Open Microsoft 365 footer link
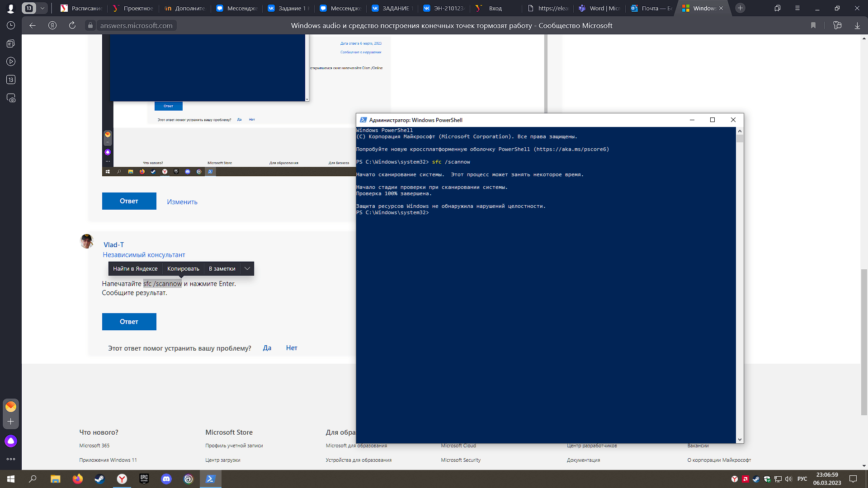Screen dimensions: 868x488 94,446
